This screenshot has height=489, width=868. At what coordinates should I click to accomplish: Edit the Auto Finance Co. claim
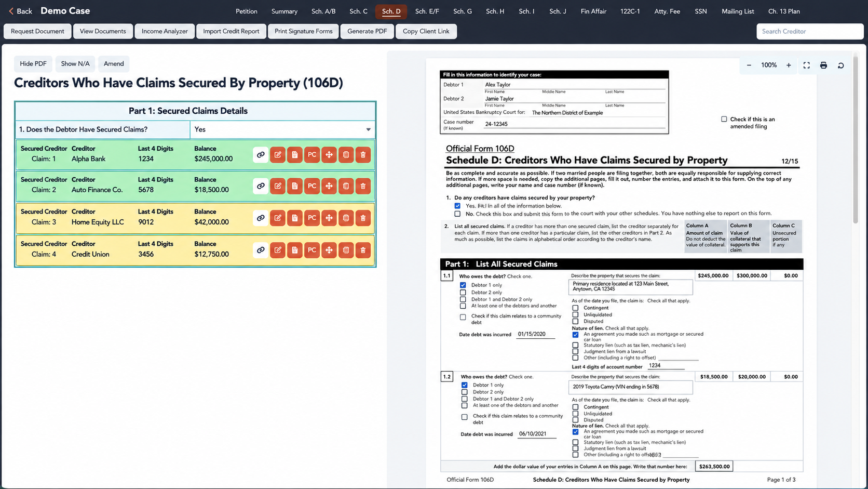278,186
